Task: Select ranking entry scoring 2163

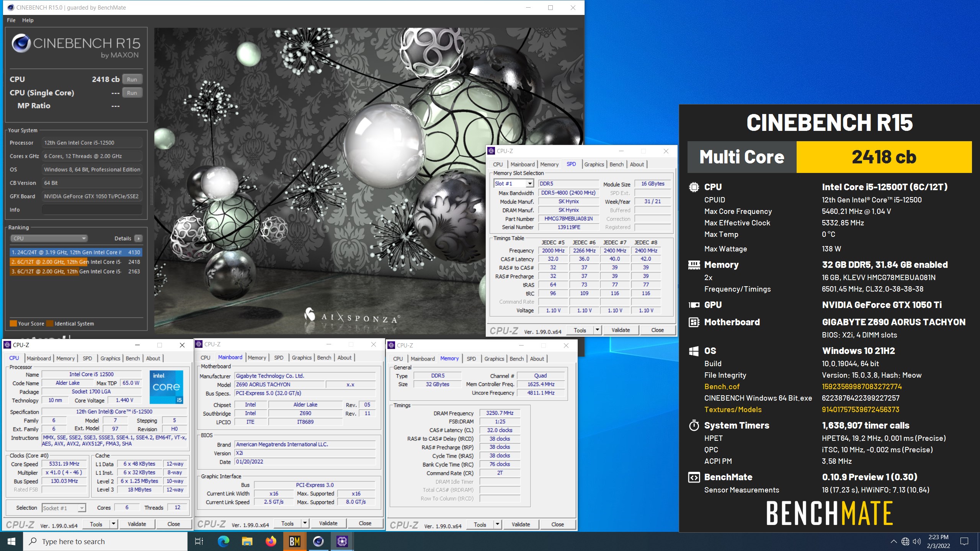Action: coord(76,272)
